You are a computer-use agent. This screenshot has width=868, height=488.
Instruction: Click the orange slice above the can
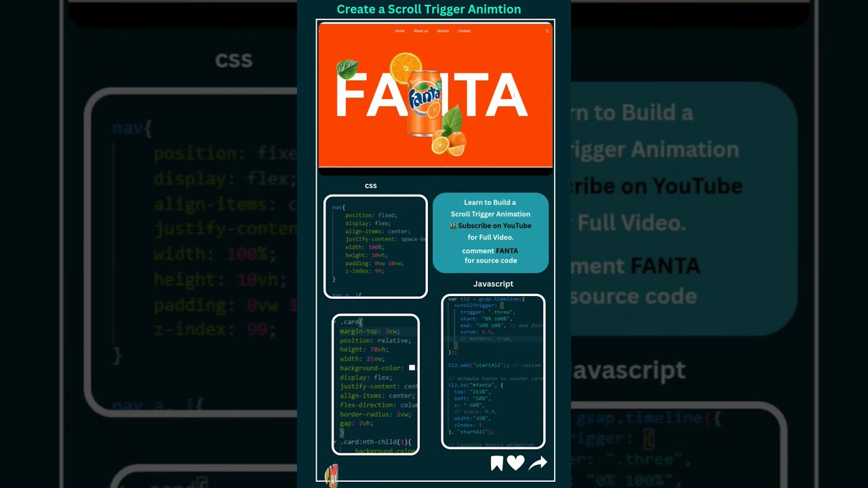click(x=406, y=68)
